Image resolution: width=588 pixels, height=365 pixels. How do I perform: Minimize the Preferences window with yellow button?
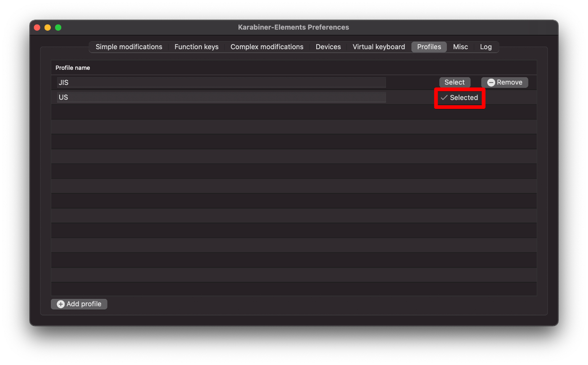pos(47,27)
